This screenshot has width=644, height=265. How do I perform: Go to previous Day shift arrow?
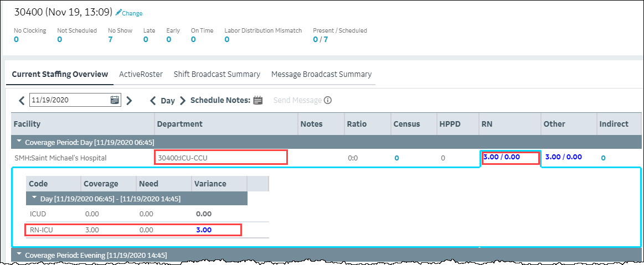(153, 100)
